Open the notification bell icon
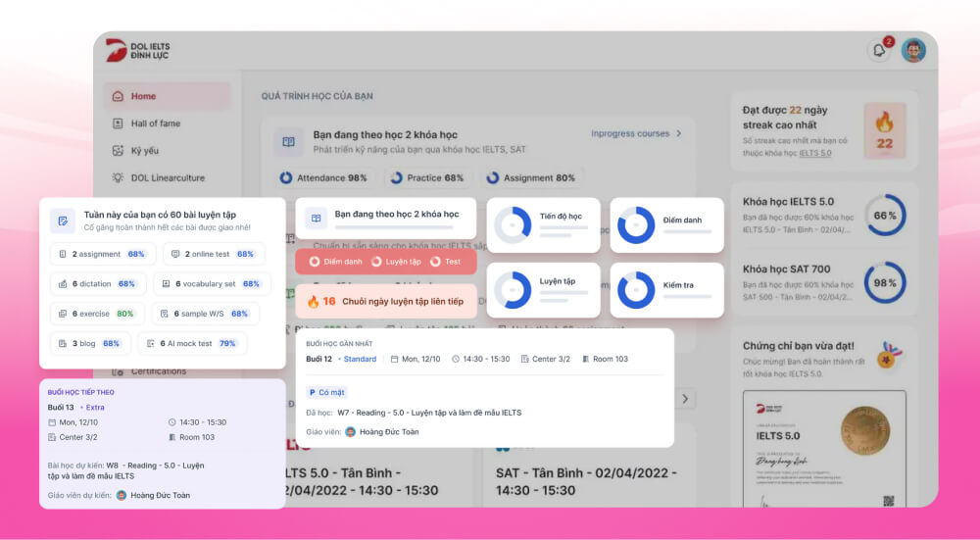This screenshot has width=980, height=540. (x=879, y=51)
